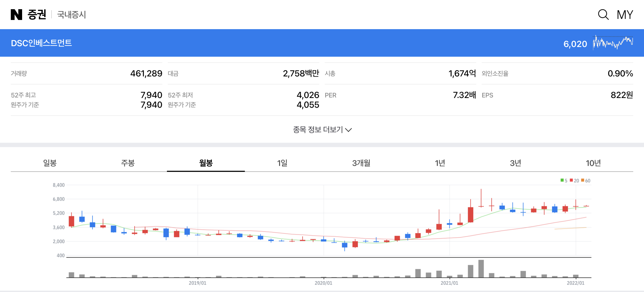644x292 pixels.
Task: Click the 2021/01 date axis label
Action: (449, 283)
